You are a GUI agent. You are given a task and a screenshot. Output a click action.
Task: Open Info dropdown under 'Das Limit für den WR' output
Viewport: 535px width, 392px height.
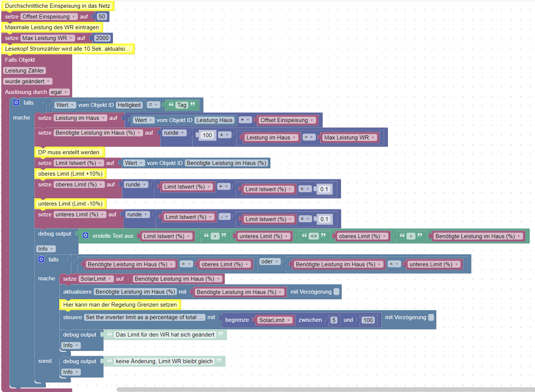click(x=71, y=345)
